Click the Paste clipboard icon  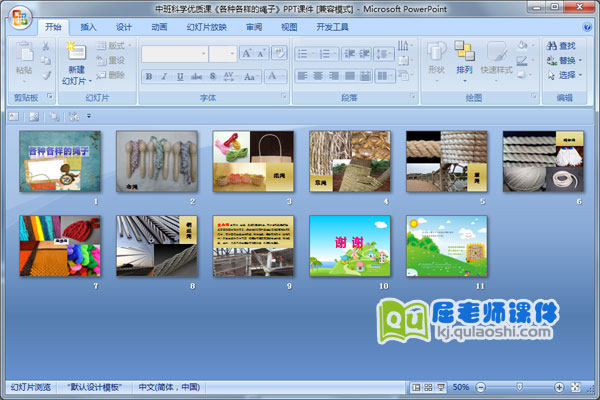click(x=24, y=51)
